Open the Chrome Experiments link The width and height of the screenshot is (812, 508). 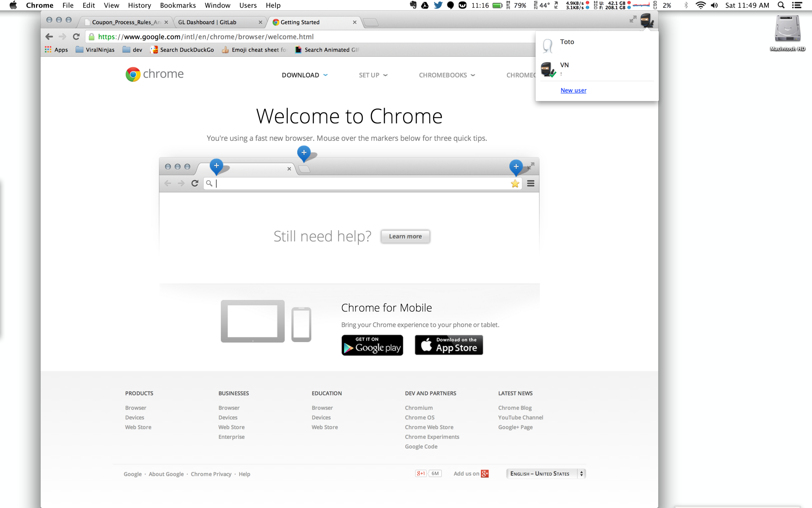tap(432, 437)
